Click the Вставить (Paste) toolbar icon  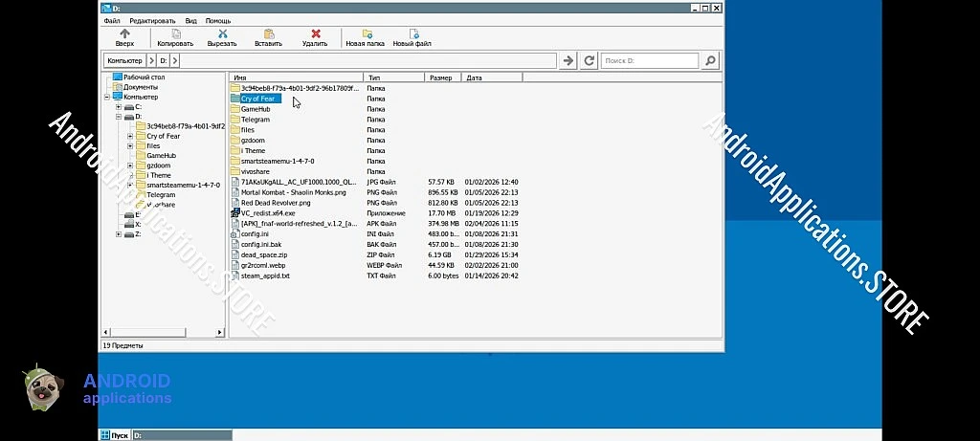(x=268, y=34)
